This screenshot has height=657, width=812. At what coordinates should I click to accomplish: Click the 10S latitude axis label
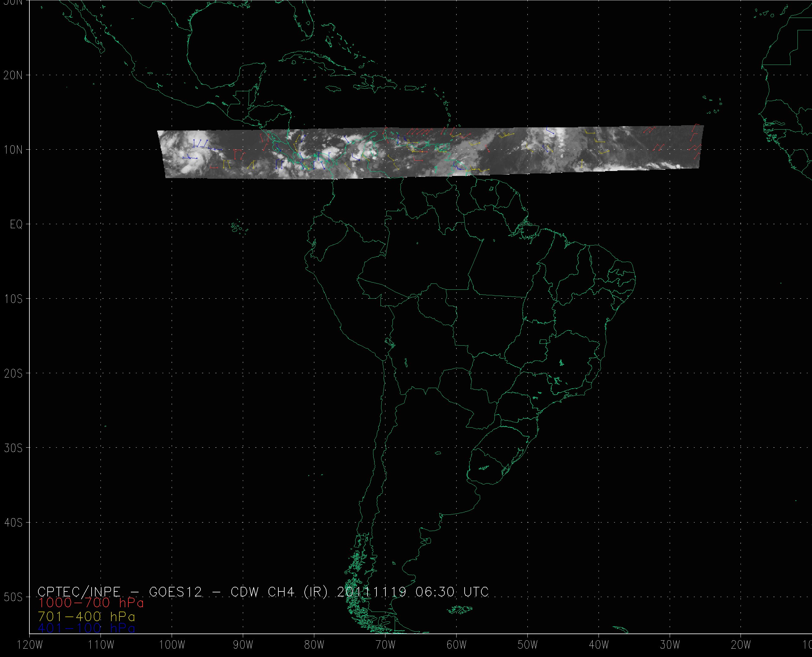[x=13, y=299]
